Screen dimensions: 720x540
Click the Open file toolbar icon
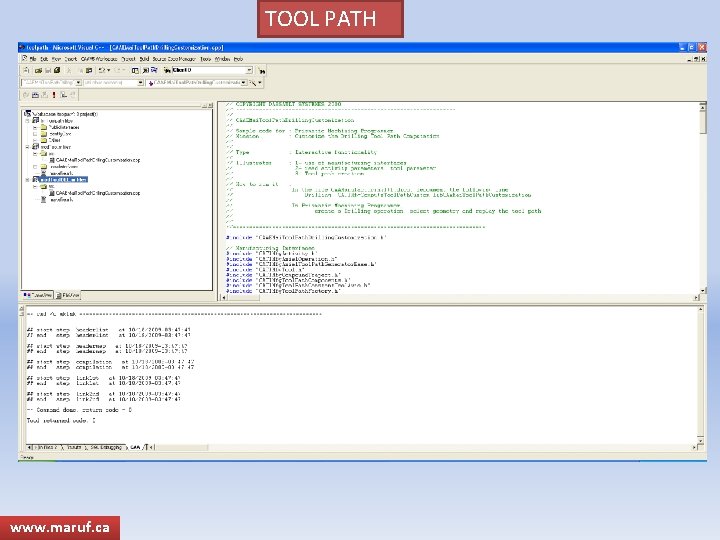39,70
